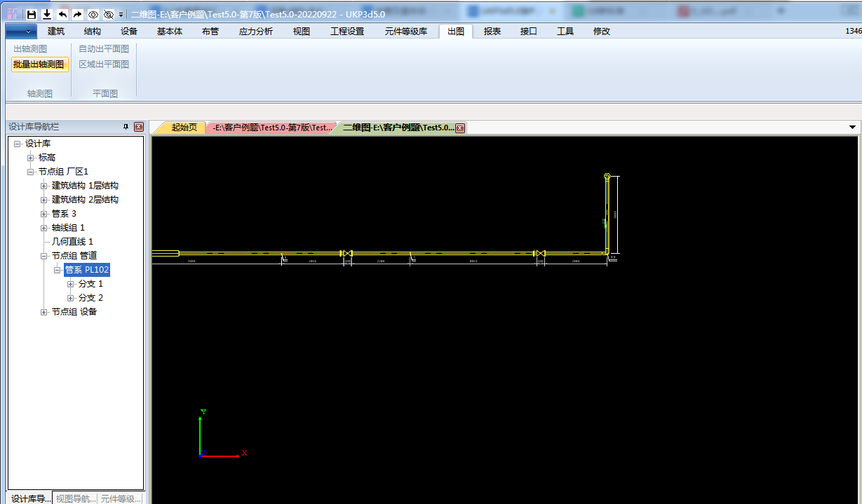Click the circular pipe end at top right

607,177
